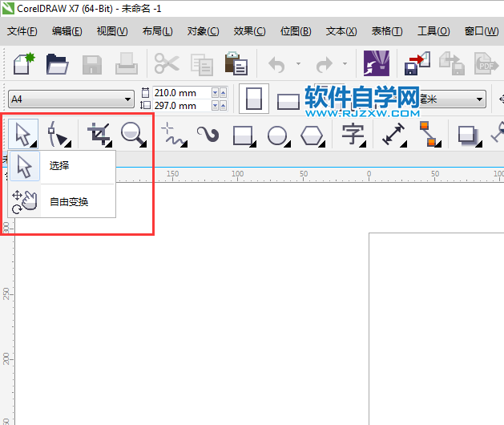Viewport: 504px width, 425px height.
Task: Export the file with the Export icon
Action: pos(452,63)
